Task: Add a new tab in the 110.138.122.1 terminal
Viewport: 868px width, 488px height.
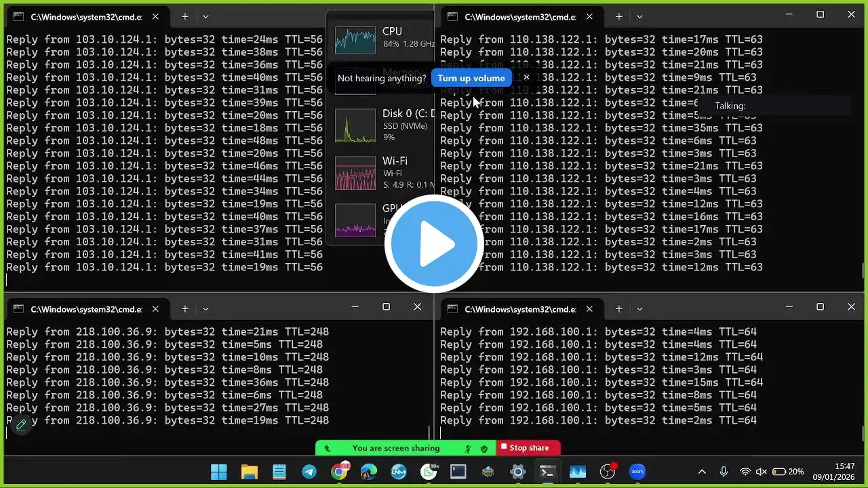Action: click(x=619, y=17)
